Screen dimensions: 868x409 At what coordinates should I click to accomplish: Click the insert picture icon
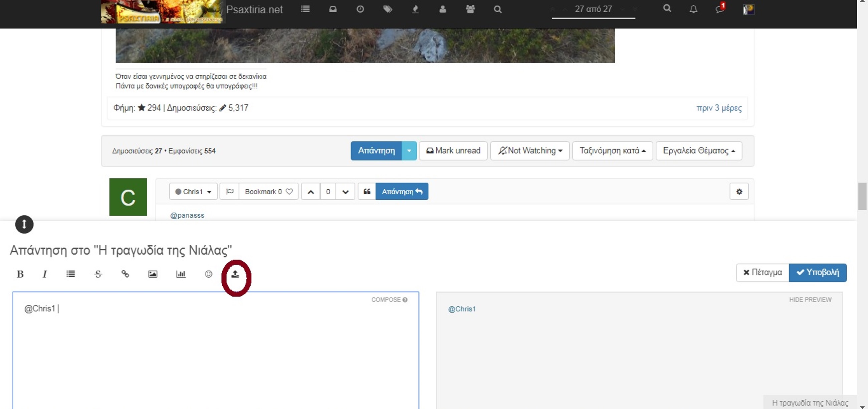click(153, 274)
